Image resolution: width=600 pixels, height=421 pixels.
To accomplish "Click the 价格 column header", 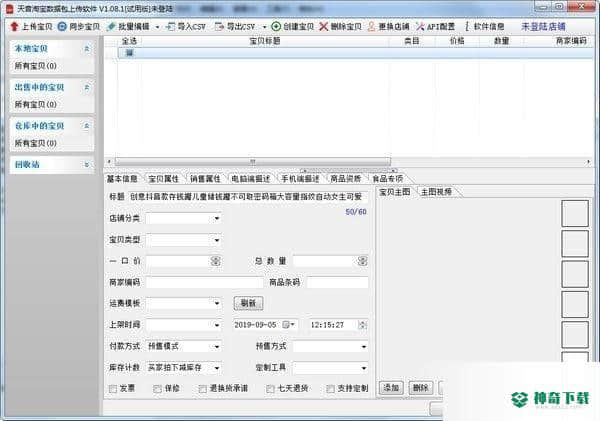I will pyautogui.click(x=457, y=41).
